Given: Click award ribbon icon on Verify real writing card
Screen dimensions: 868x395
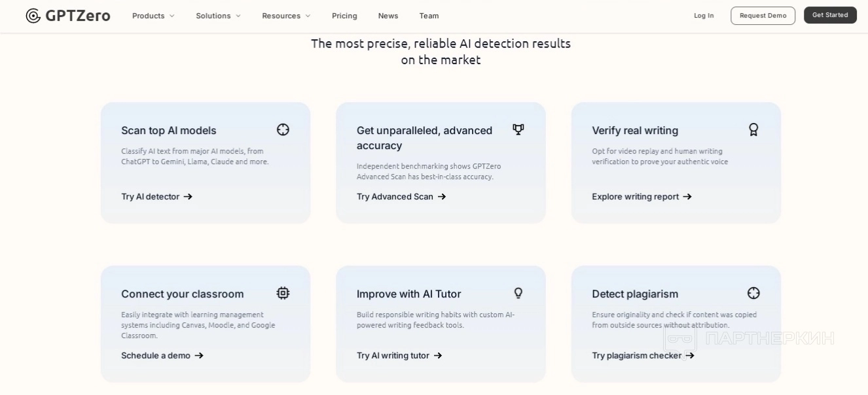Looking at the screenshot, I should coord(753,129).
